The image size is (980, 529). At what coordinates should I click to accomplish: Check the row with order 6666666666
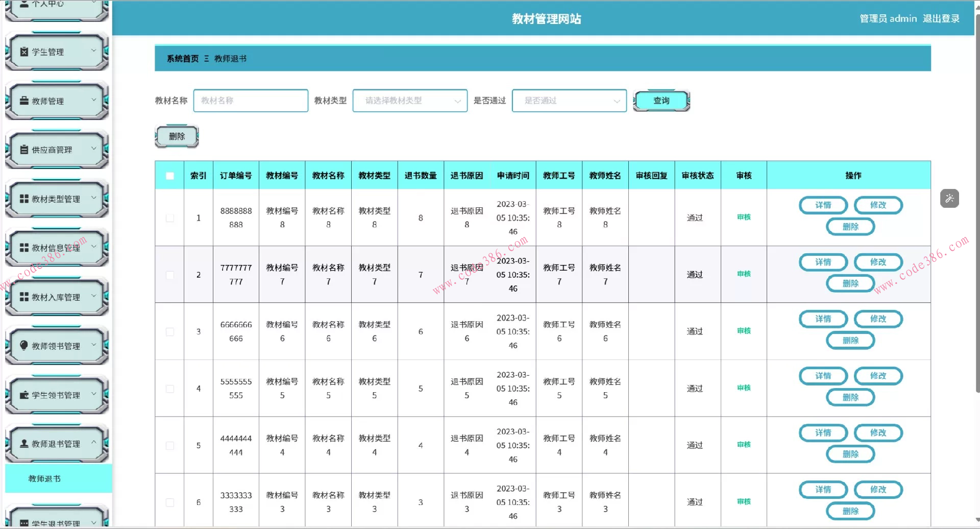pyautogui.click(x=170, y=332)
